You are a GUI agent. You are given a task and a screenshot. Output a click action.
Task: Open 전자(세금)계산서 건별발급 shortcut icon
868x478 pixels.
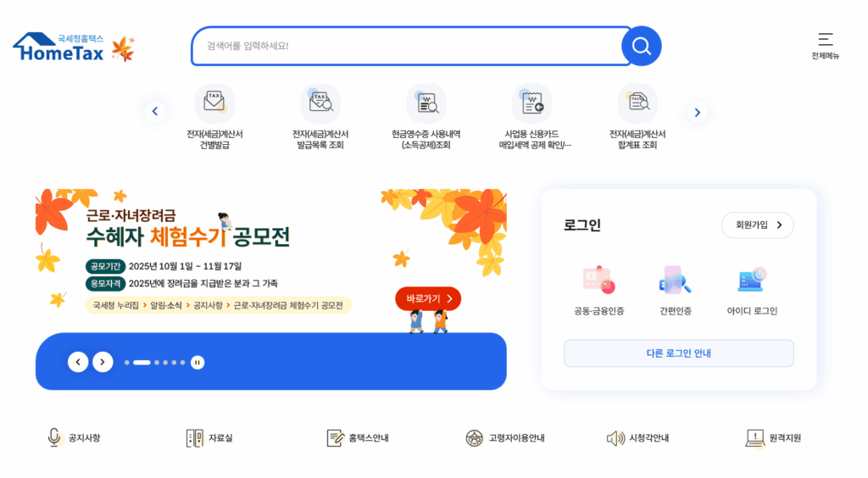[214, 103]
